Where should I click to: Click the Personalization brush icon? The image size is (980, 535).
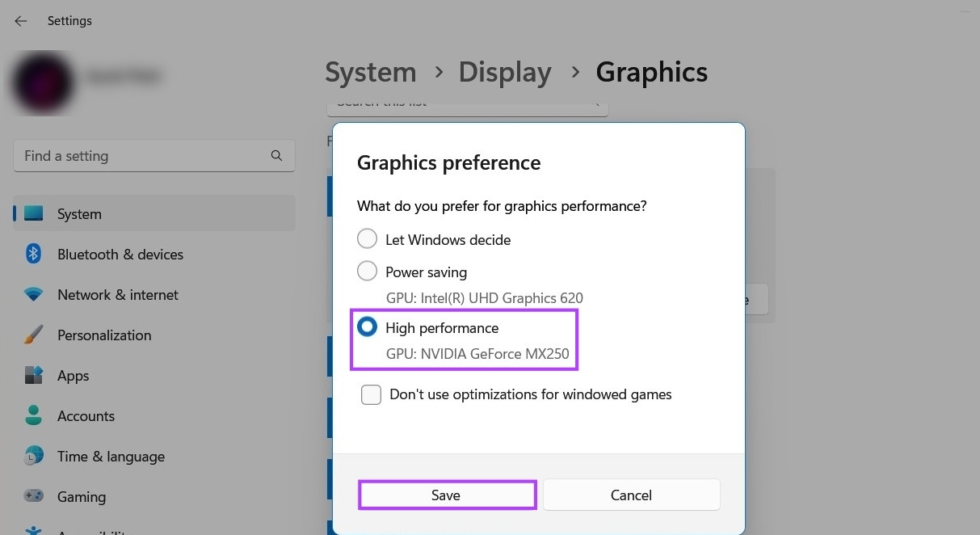coord(33,335)
